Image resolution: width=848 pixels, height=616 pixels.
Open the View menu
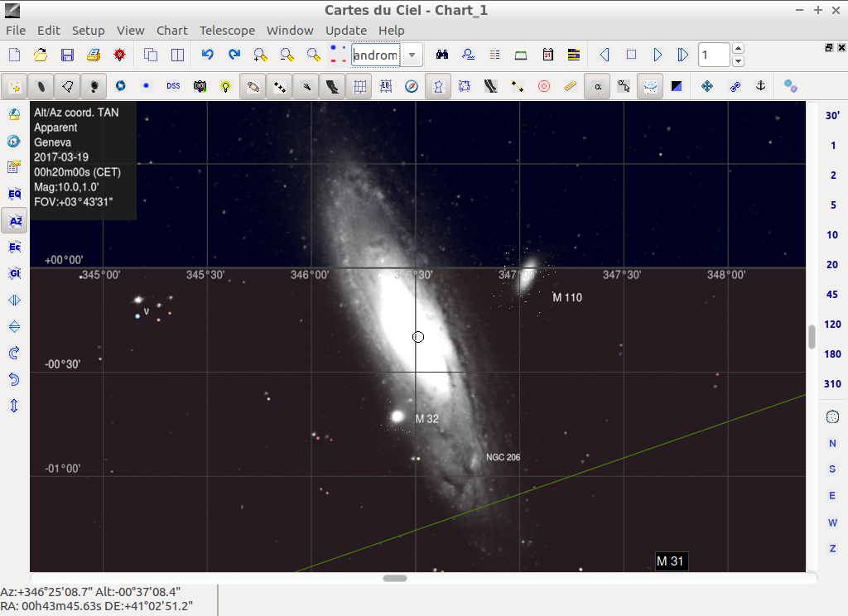pos(130,31)
